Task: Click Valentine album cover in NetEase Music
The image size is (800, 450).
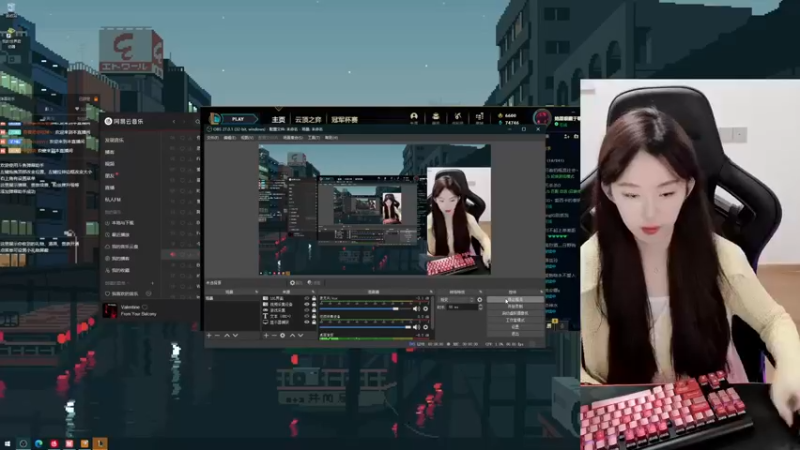Action: (x=110, y=310)
